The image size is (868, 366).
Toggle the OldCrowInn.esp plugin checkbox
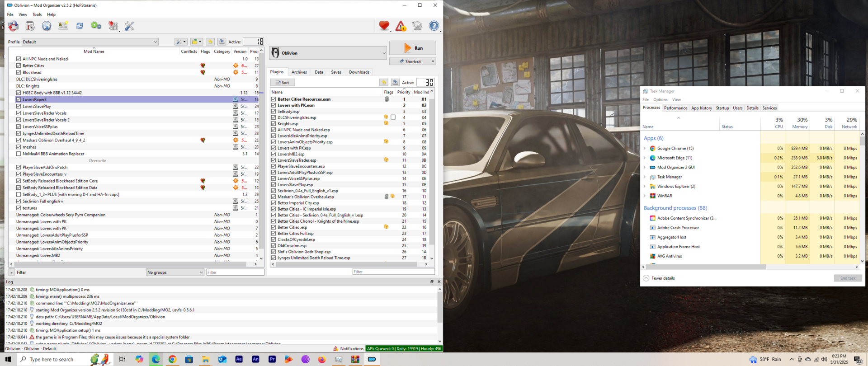tap(274, 245)
